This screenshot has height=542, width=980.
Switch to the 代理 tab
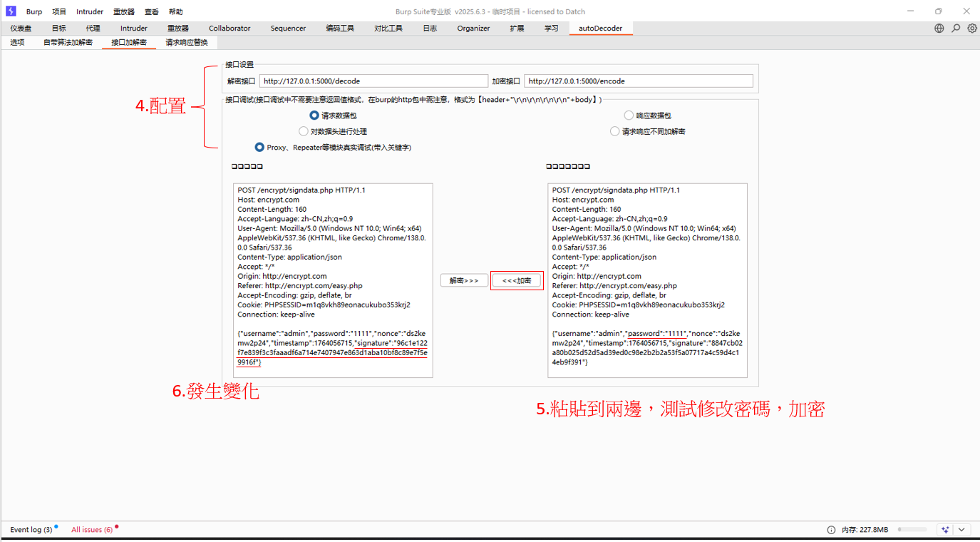pyautogui.click(x=93, y=29)
